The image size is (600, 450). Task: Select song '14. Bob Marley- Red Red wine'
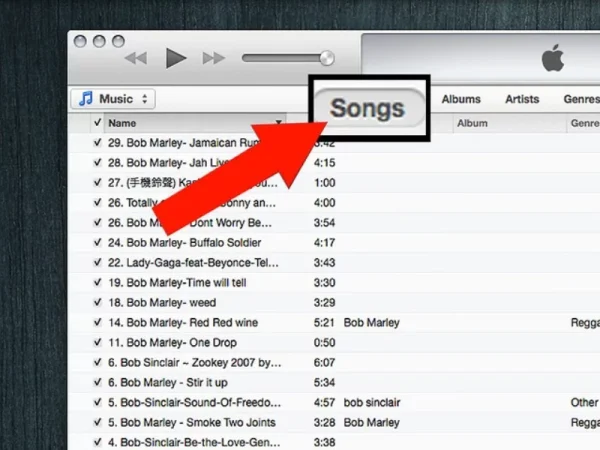point(183,323)
